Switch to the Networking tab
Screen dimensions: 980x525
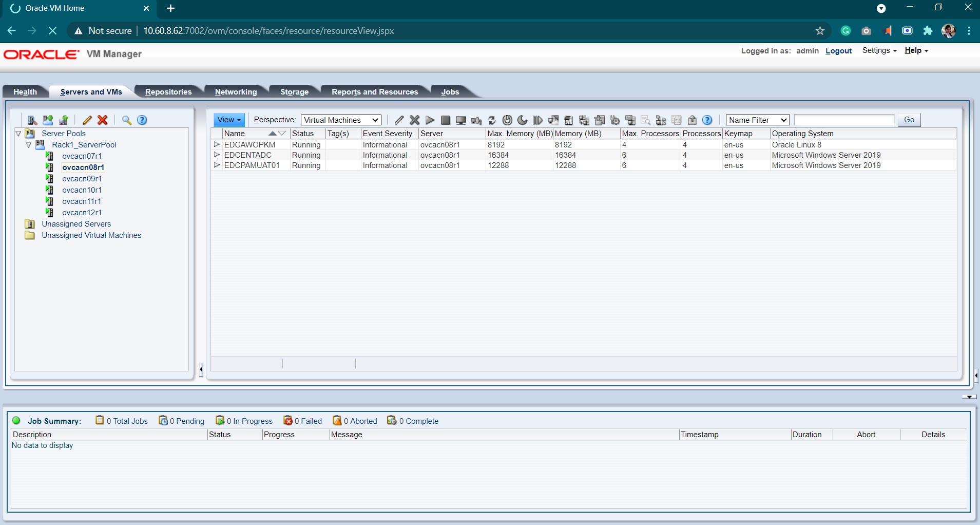pyautogui.click(x=236, y=91)
